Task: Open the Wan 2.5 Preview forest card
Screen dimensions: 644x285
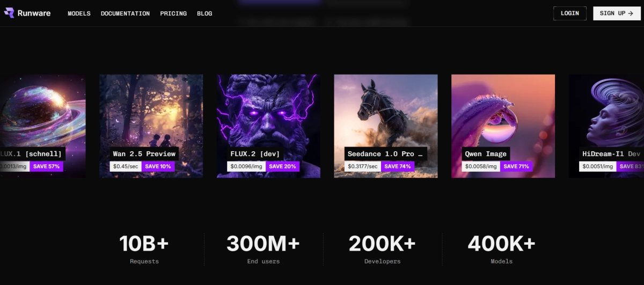Action: coord(151,126)
